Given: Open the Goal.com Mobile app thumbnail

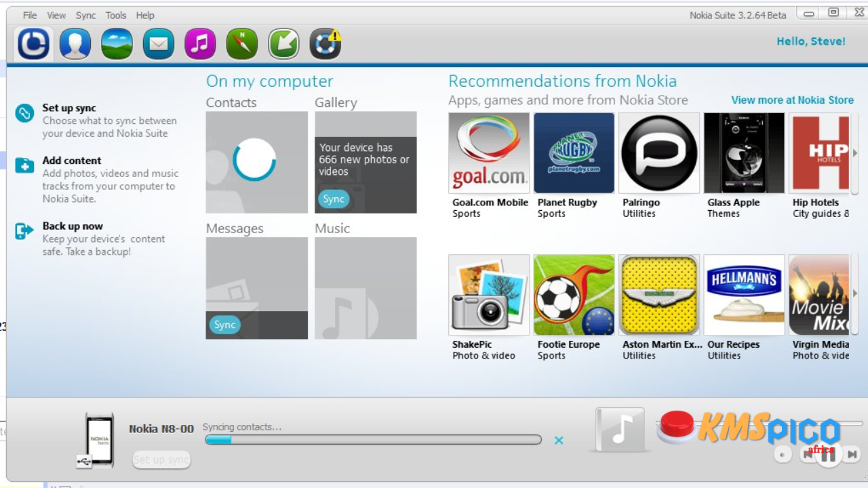Looking at the screenshot, I should (x=489, y=153).
